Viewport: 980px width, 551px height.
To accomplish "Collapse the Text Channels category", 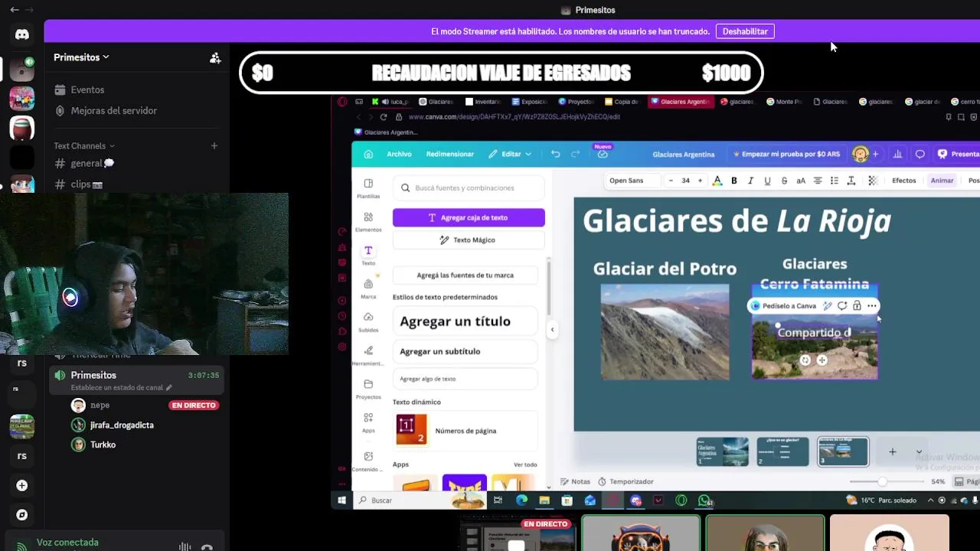I will tap(84, 145).
